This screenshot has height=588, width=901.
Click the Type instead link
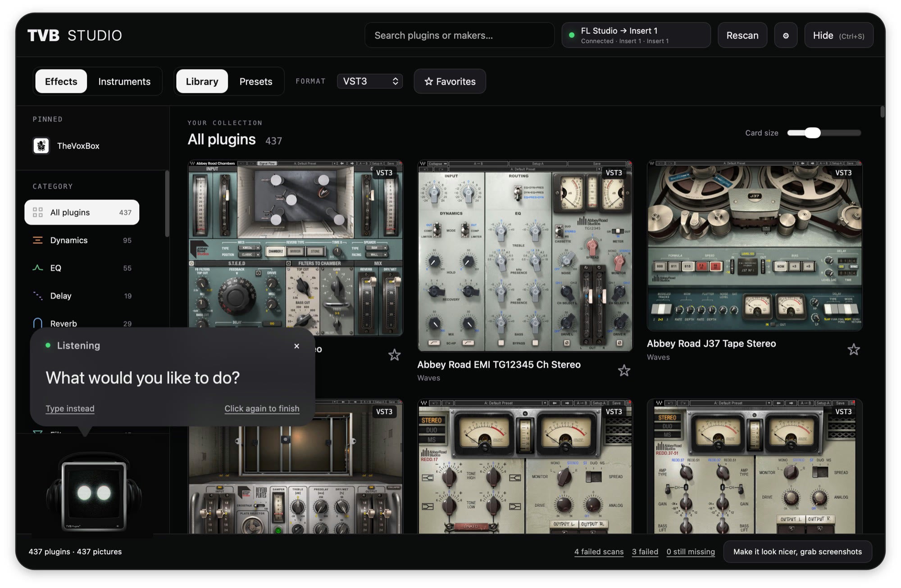(x=70, y=408)
